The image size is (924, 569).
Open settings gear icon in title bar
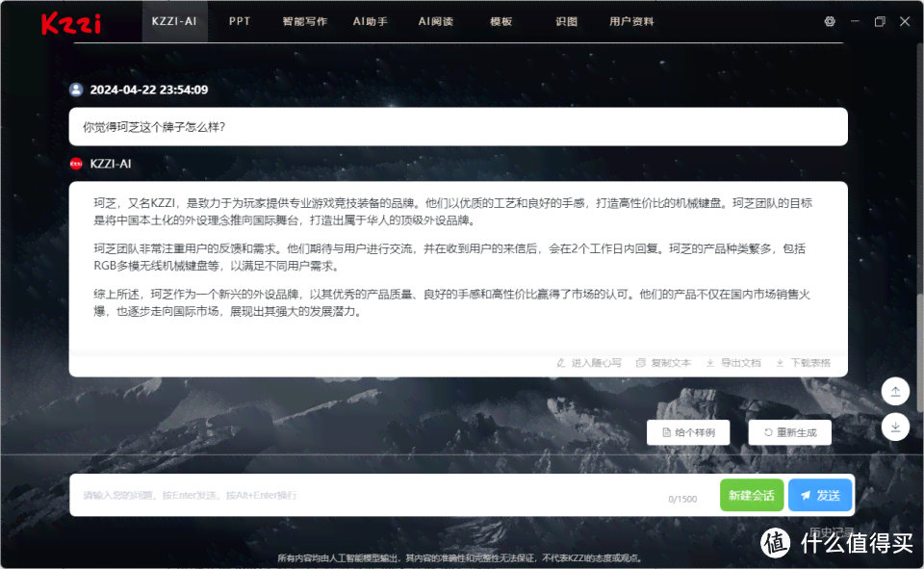(x=830, y=21)
